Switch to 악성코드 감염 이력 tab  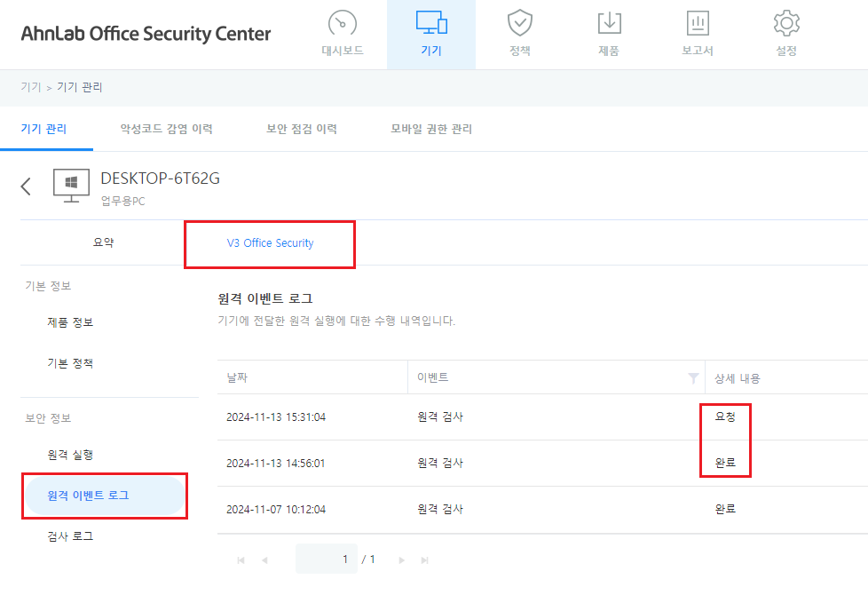click(167, 129)
